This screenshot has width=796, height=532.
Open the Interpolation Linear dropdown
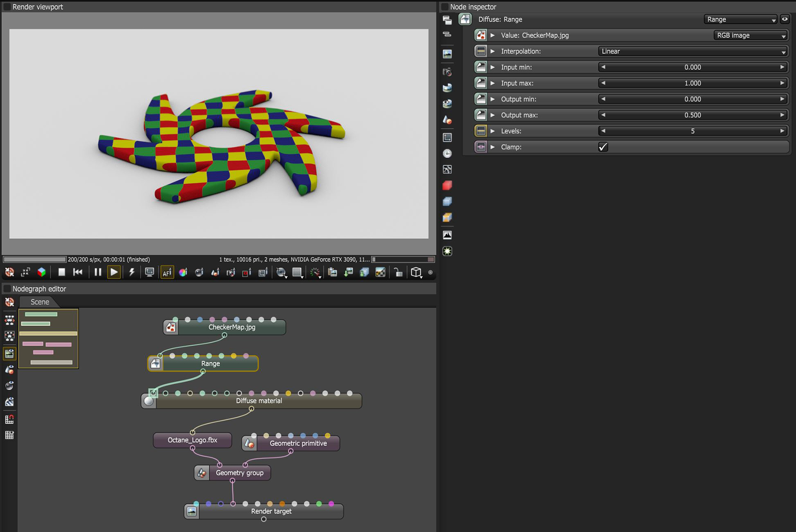[x=693, y=51]
